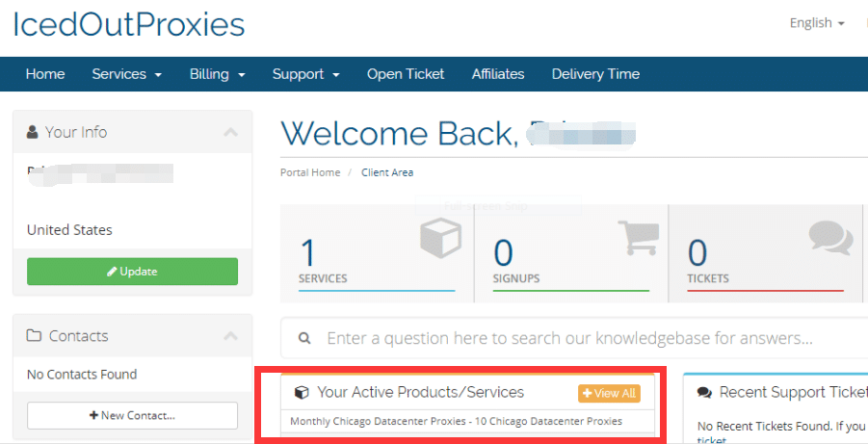The width and height of the screenshot is (868, 444).
Task: Click the United States country text
Action: click(x=69, y=230)
